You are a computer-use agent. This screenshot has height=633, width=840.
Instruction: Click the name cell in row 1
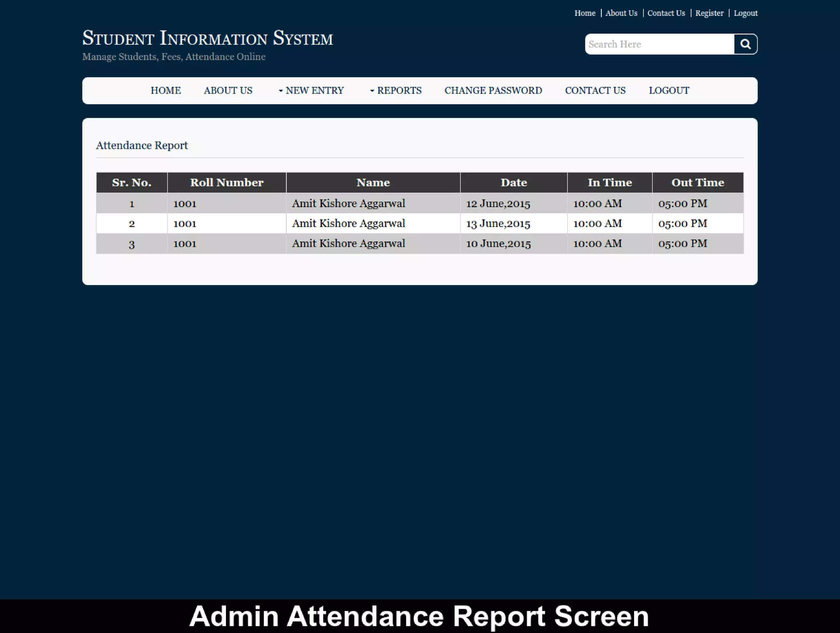pos(373,203)
